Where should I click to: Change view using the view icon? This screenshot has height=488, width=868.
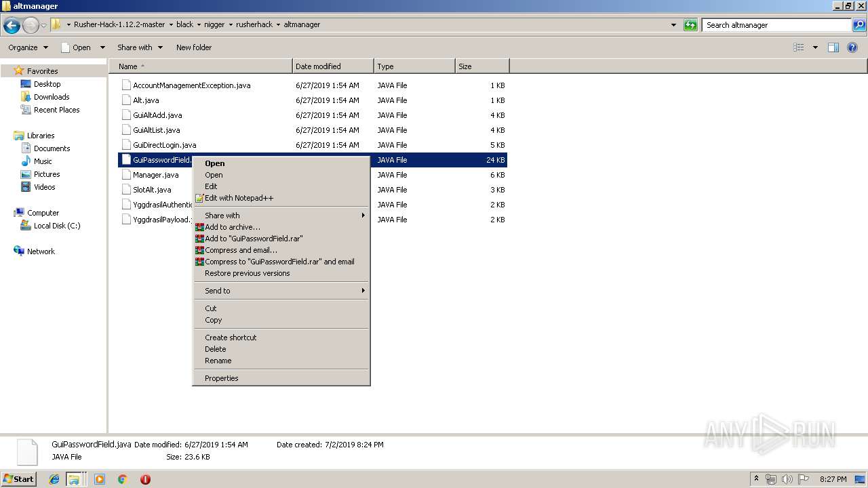click(x=799, y=47)
